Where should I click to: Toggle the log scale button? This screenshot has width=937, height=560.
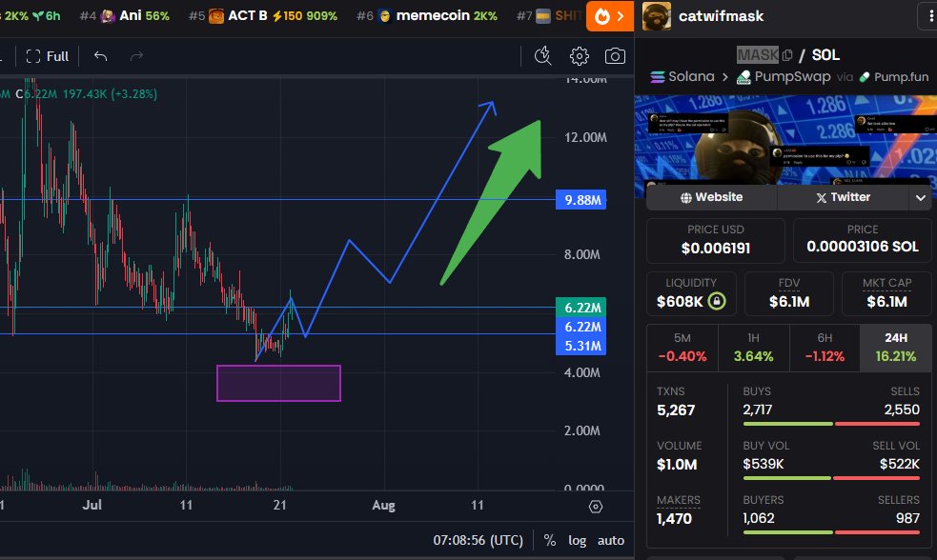(577, 540)
